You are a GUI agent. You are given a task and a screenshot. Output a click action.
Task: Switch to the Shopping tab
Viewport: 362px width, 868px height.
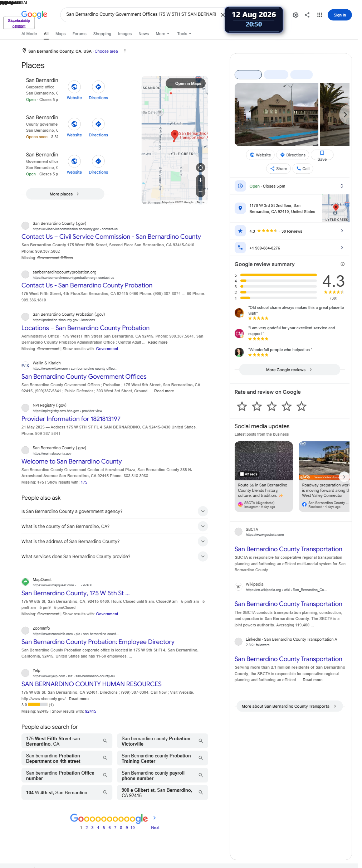pyautogui.click(x=102, y=34)
